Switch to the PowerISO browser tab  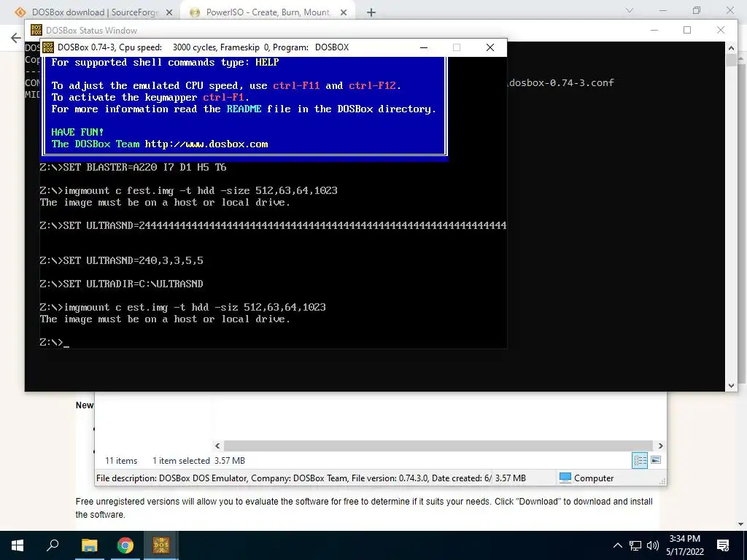[268, 12]
